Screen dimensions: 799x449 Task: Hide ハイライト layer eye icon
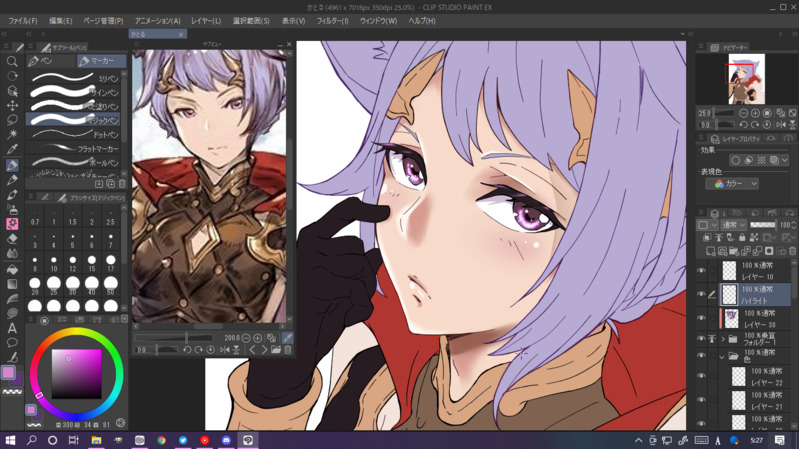click(x=701, y=294)
